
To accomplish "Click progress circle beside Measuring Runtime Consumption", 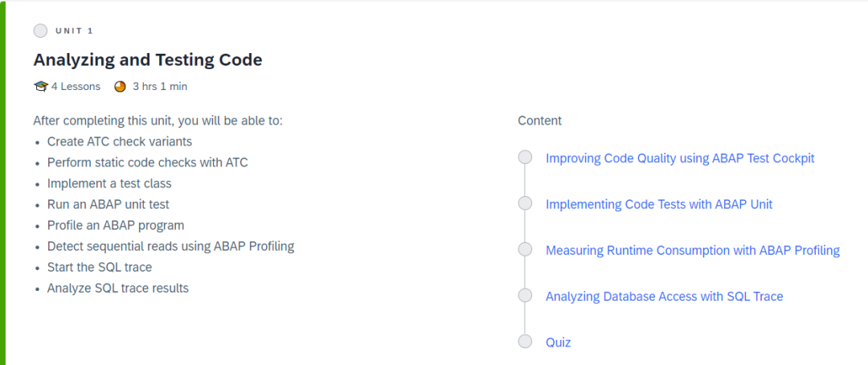I will (526, 250).
